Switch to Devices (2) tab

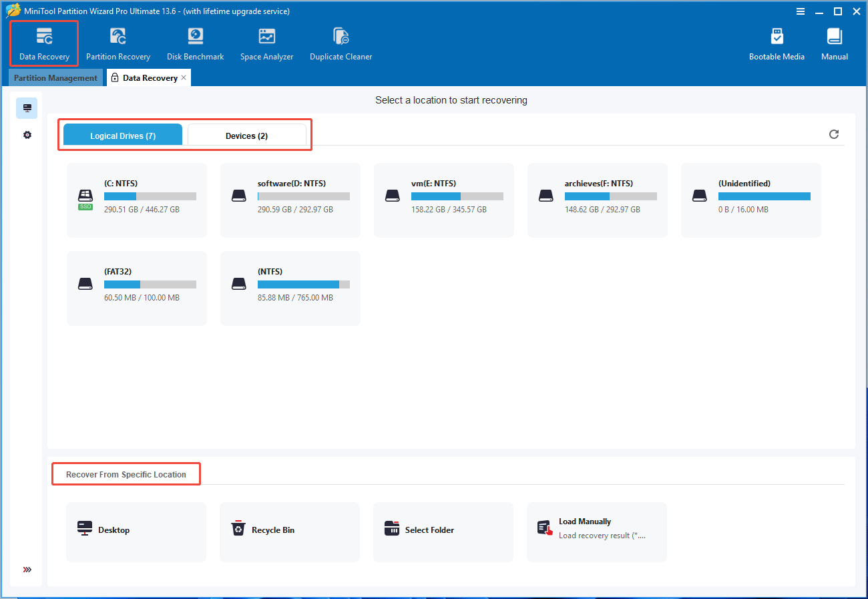coord(247,136)
